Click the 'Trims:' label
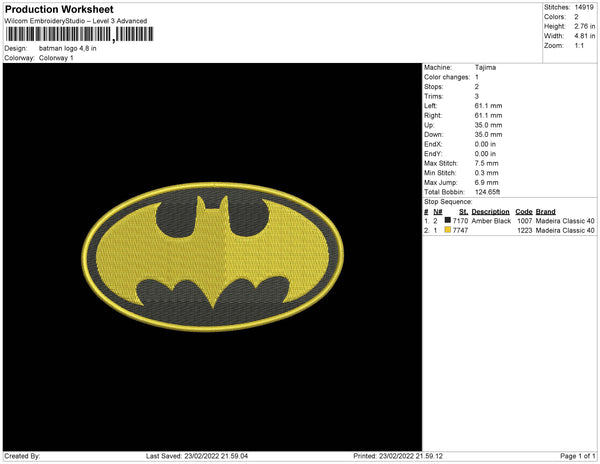Image resolution: width=600 pixels, height=464 pixels. pyautogui.click(x=434, y=96)
